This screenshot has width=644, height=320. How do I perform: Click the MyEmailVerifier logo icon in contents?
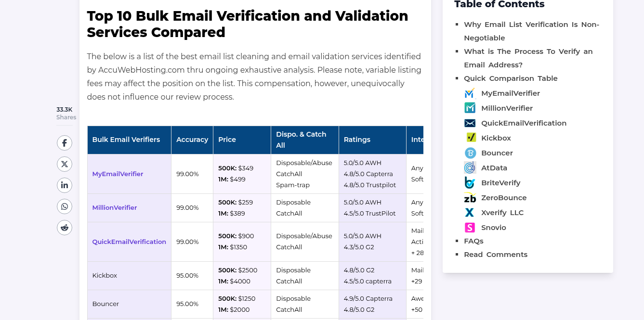click(x=470, y=93)
